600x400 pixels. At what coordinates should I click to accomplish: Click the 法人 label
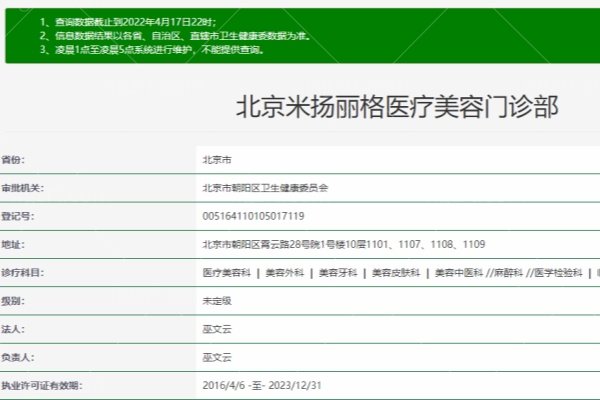point(13,329)
